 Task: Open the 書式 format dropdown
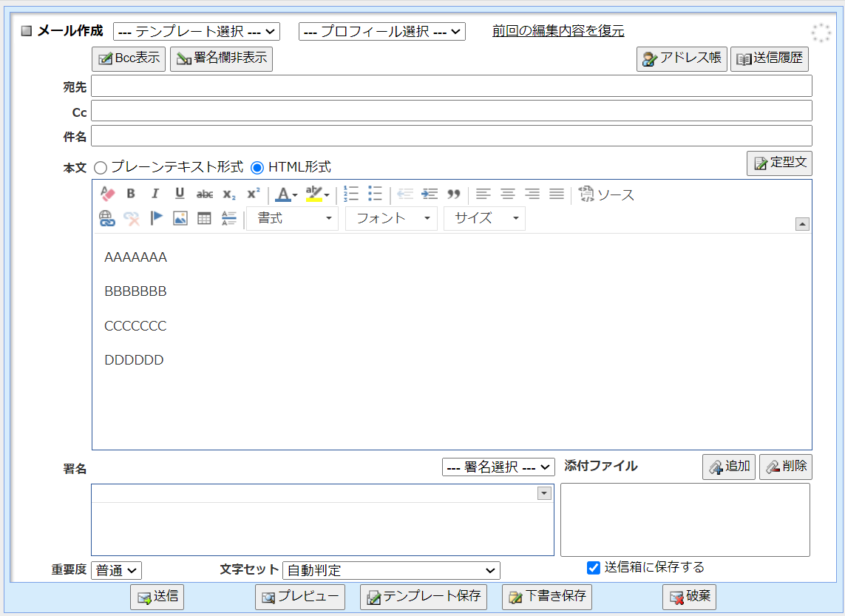tap(293, 218)
